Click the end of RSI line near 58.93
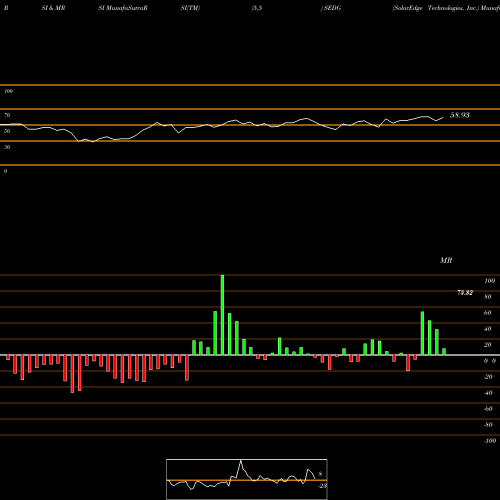Image resolution: width=500 pixels, height=500 pixels. tap(443, 117)
